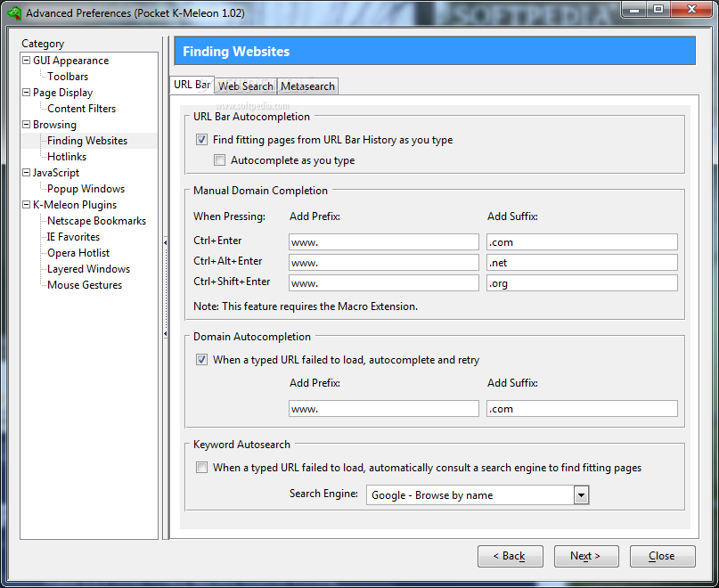Select Mouse Gestures plugin
The width and height of the screenshot is (719, 588).
point(85,285)
